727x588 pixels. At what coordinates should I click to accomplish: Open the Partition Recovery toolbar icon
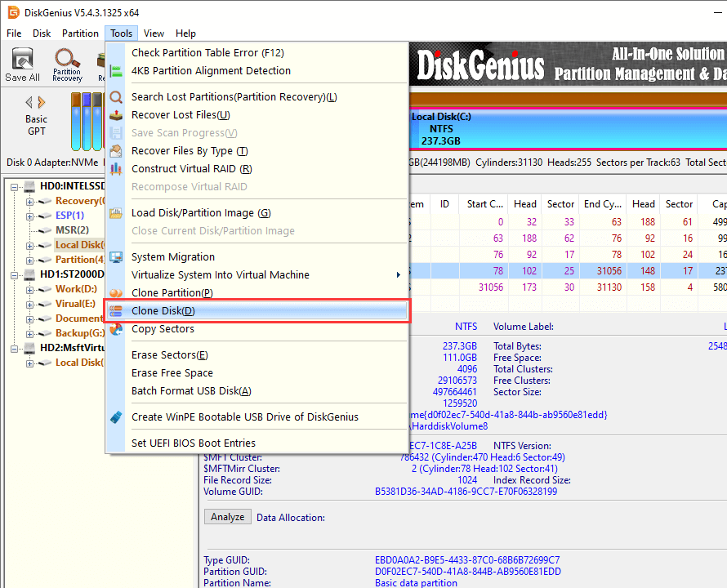tap(67, 65)
